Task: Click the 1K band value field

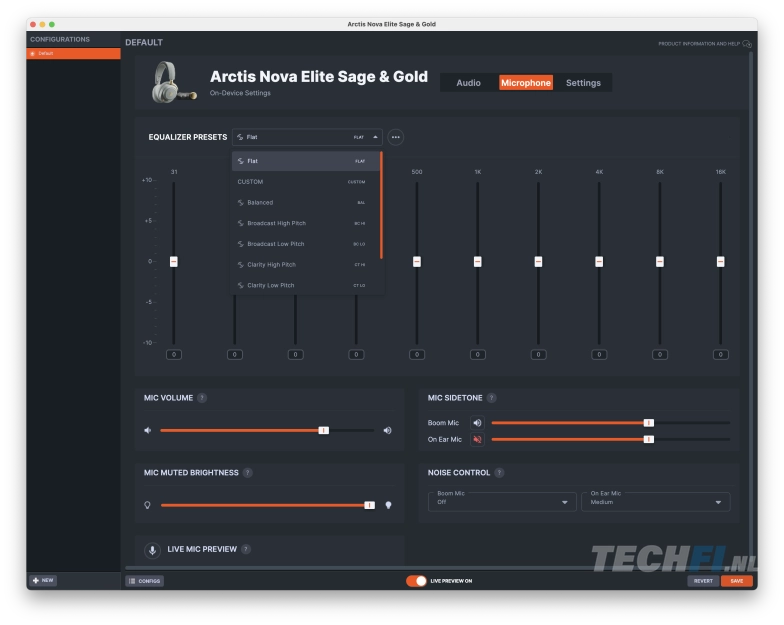Action: click(x=478, y=355)
